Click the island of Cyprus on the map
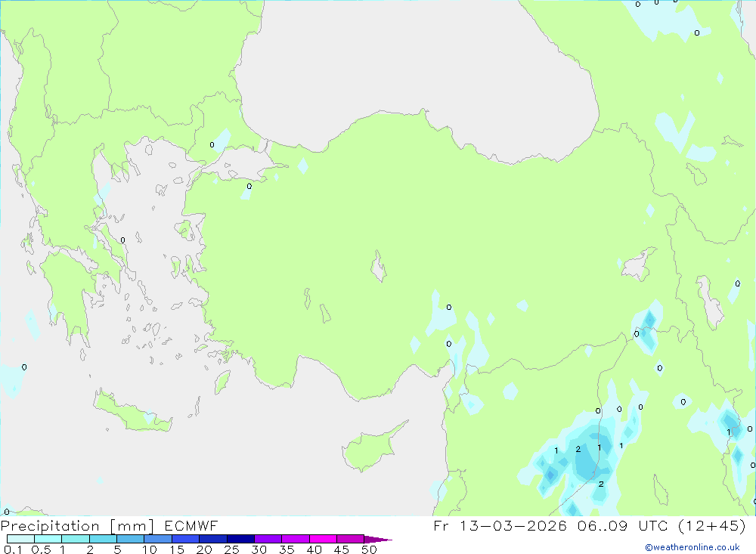 pos(369,450)
